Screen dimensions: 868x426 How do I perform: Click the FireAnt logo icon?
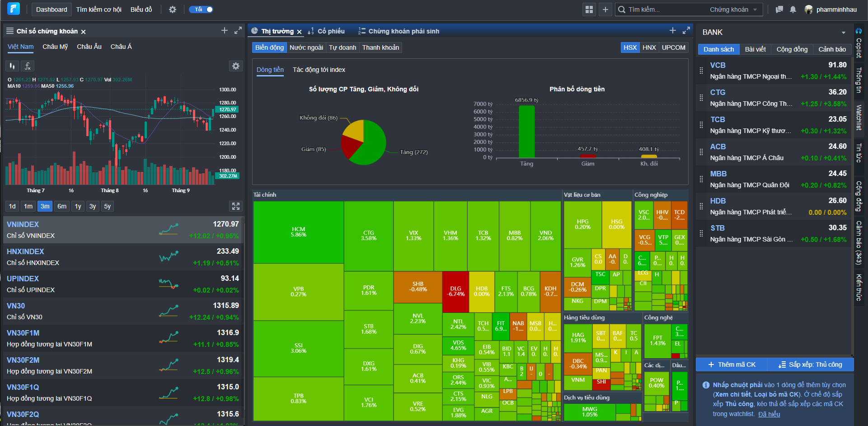coord(14,9)
